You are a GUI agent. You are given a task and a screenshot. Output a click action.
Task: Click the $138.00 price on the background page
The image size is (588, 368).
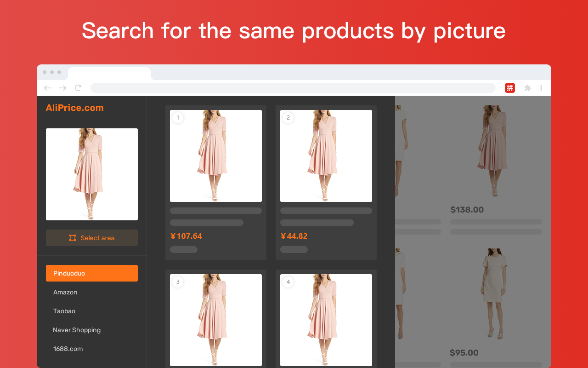[x=467, y=210]
